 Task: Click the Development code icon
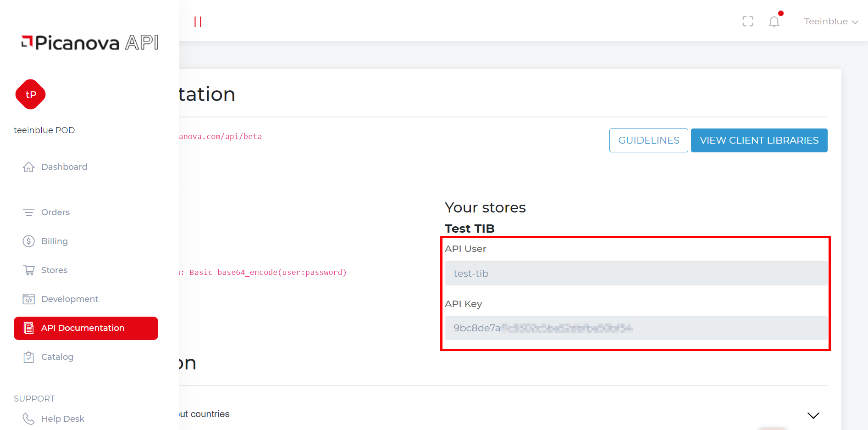click(28, 299)
